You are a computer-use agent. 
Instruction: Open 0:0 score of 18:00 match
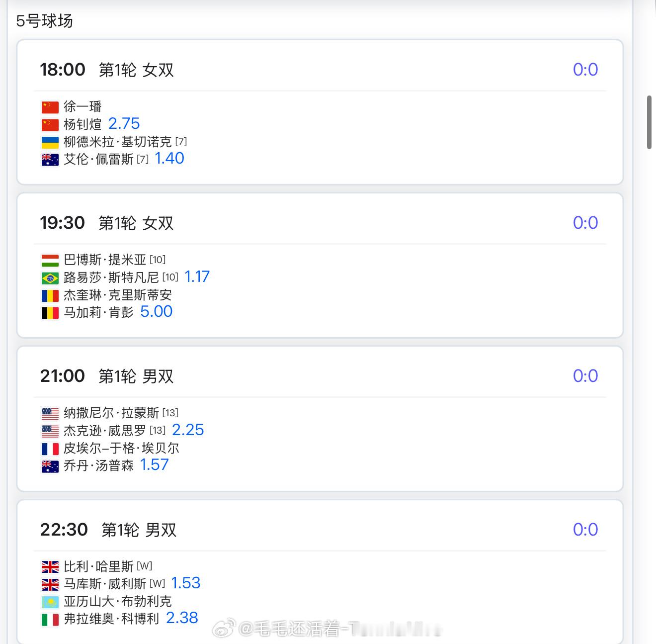pos(585,70)
